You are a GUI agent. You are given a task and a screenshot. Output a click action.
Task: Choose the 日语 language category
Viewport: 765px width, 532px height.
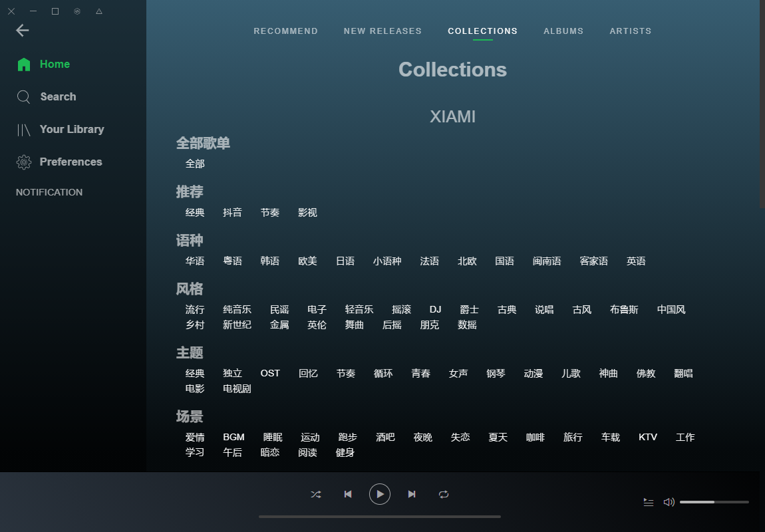coord(345,261)
